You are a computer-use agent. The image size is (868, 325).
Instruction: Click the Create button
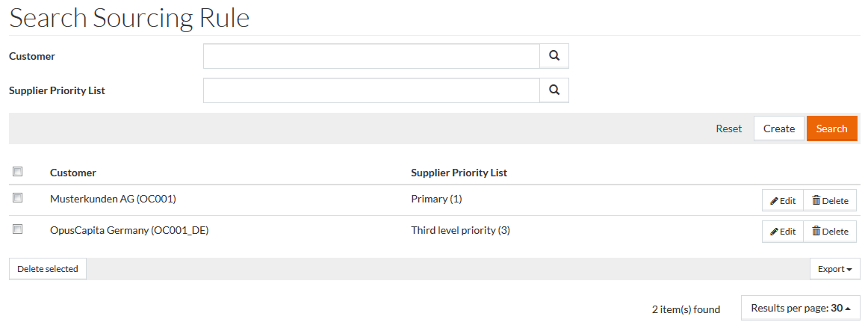click(x=779, y=129)
